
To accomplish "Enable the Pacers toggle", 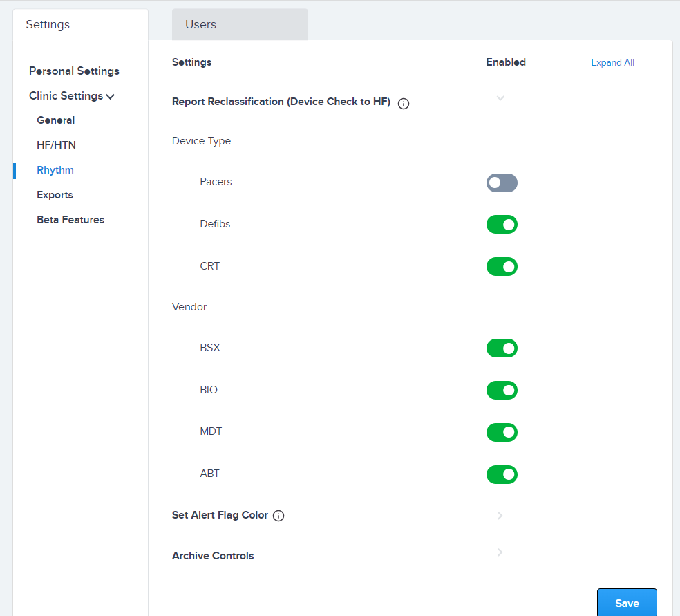I will [x=502, y=183].
